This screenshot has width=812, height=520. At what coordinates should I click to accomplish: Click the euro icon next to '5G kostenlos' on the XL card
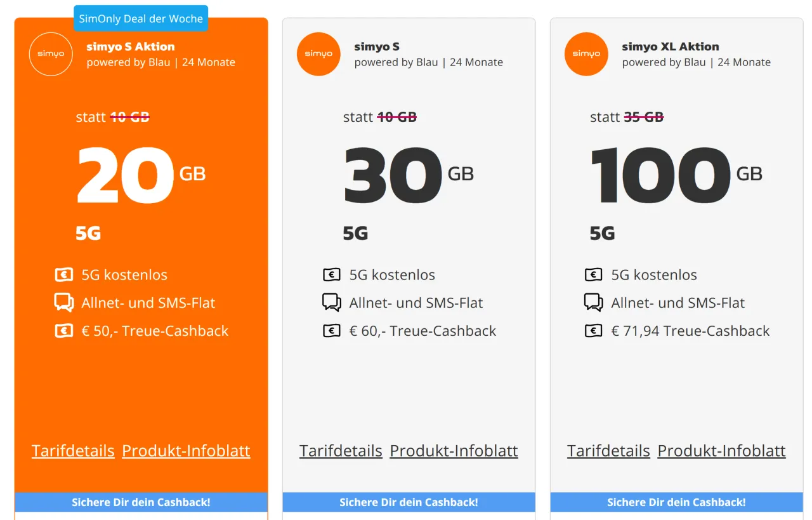593,274
